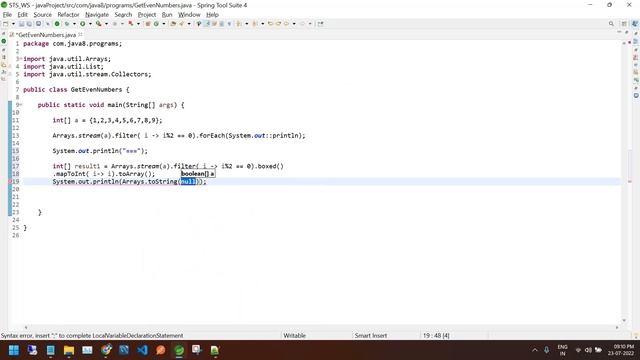Screen dimensions: 640x360
Task: Open the Source menu
Action: click(42, 14)
